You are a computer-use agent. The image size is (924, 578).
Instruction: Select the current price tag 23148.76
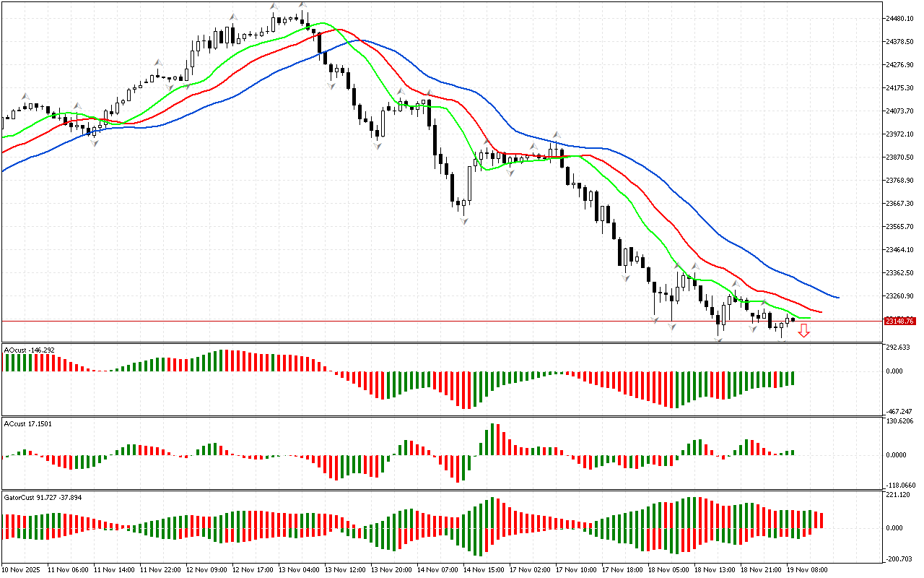click(x=900, y=321)
